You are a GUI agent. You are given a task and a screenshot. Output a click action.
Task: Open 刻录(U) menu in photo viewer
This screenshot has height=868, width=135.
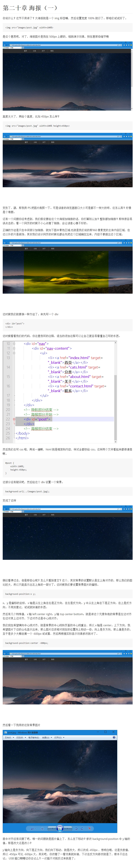pyautogui.click(x=47, y=738)
